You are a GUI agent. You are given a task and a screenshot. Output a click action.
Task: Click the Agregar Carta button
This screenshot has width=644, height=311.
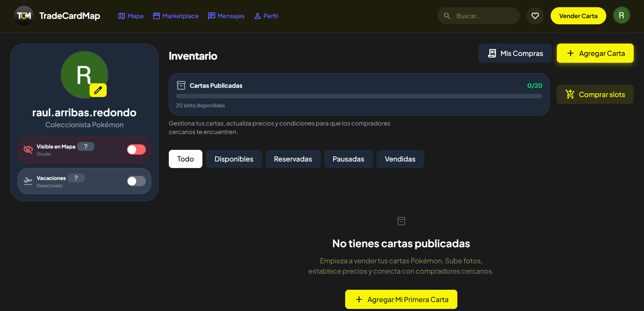point(595,53)
